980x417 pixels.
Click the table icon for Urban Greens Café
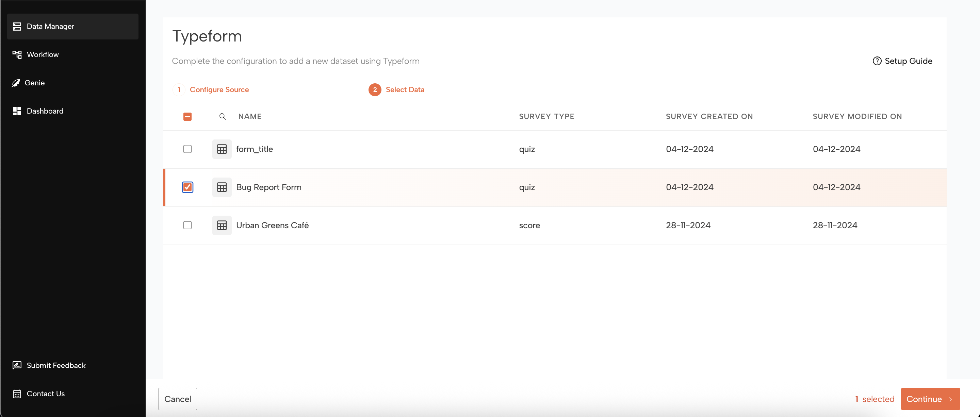point(222,225)
